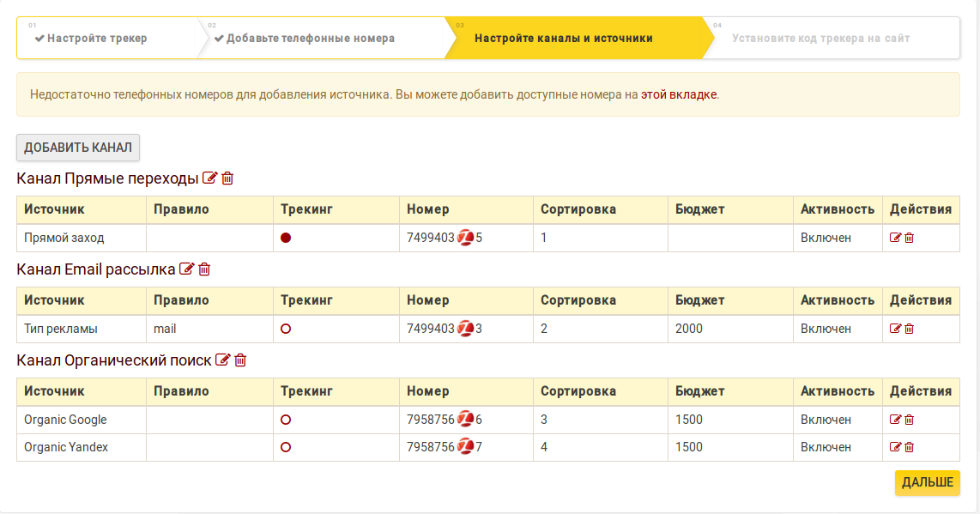Edit the Email рассылка channel
This screenshot has height=514, width=980.
coord(186,269)
